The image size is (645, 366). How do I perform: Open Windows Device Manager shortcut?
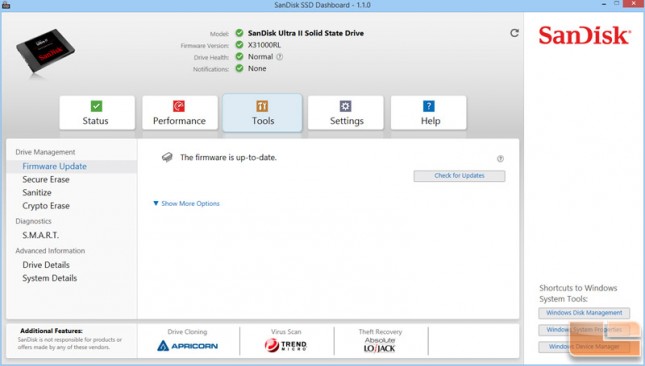[584, 347]
